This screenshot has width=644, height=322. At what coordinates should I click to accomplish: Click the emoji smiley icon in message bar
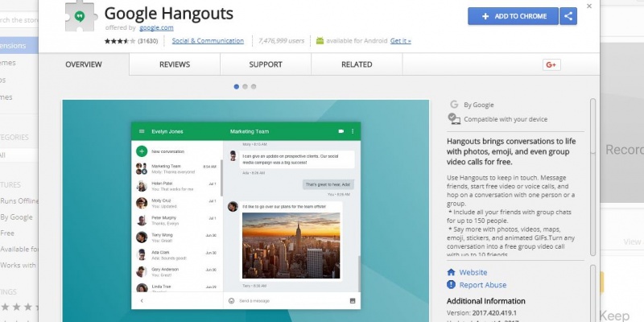click(231, 300)
